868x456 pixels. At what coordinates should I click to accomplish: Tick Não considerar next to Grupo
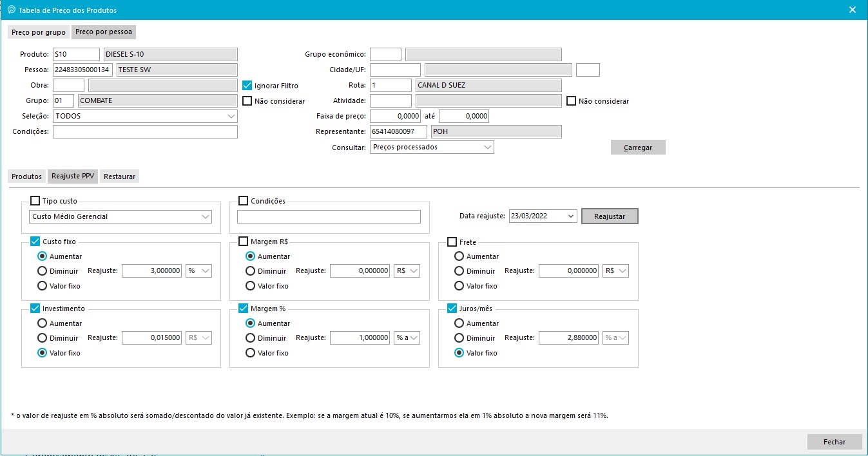247,100
